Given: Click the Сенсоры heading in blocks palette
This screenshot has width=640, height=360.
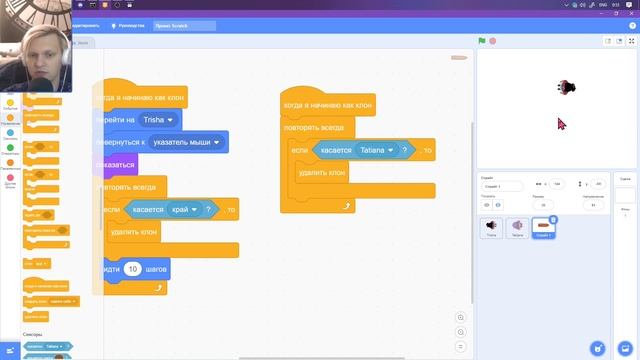Looking at the screenshot, I should click(33, 334).
